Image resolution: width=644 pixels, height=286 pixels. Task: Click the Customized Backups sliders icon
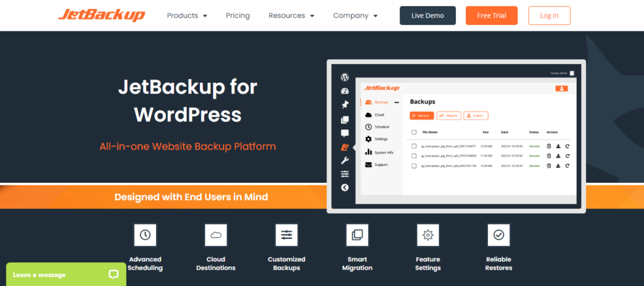click(x=287, y=234)
